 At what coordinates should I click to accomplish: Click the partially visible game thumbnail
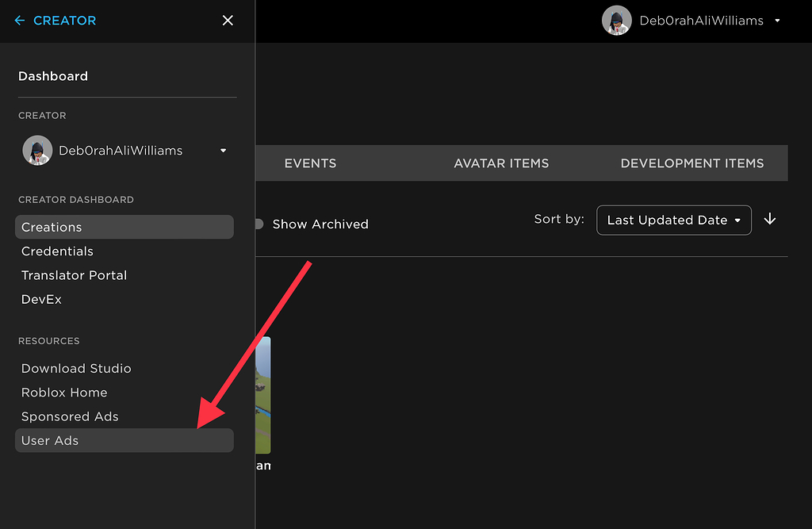click(x=265, y=397)
